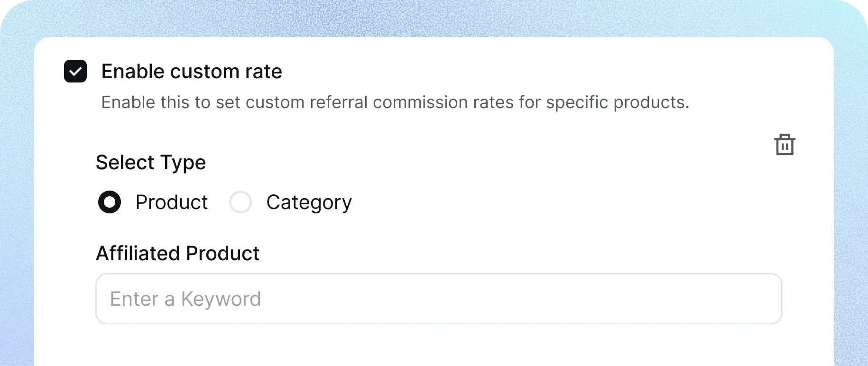The height and width of the screenshot is (366, 868).
Task: Click the custom referral commission description text
Action: click(395, 102)
